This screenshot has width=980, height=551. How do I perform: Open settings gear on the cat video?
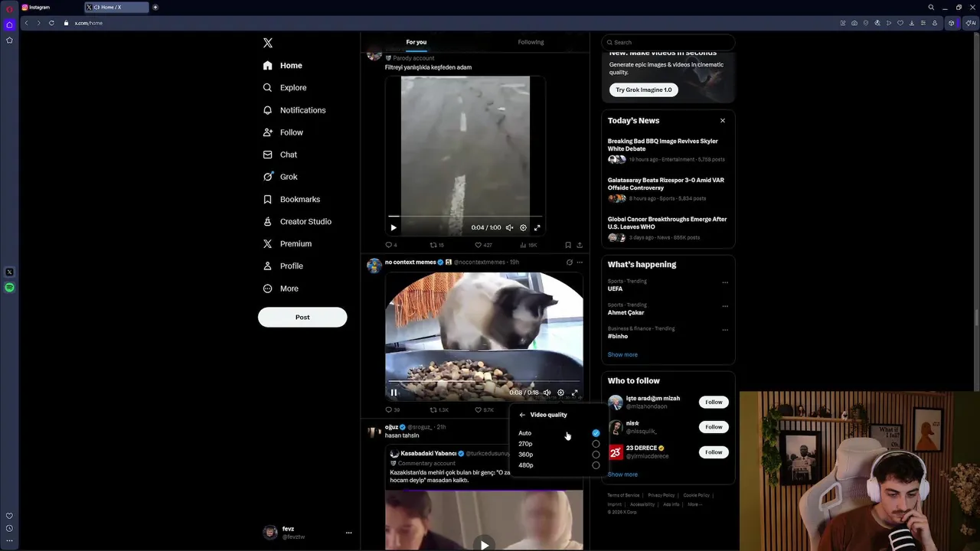point(560,393)
